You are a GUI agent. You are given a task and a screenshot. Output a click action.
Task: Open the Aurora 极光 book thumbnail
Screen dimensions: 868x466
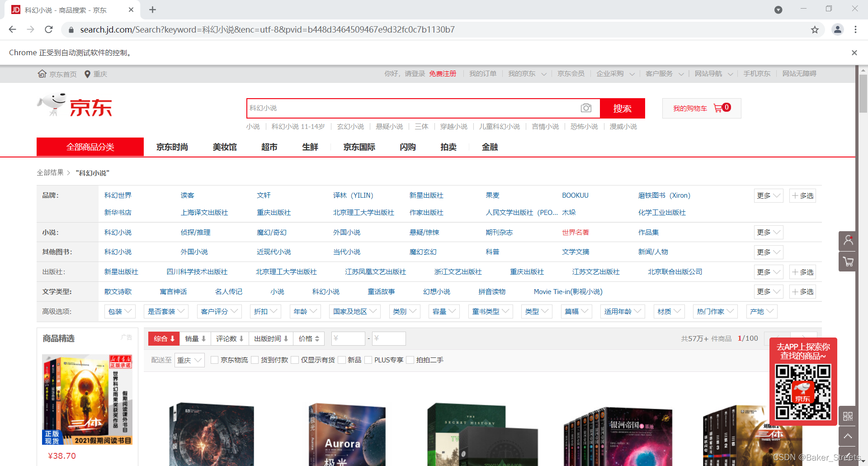[x=347, y=434]
